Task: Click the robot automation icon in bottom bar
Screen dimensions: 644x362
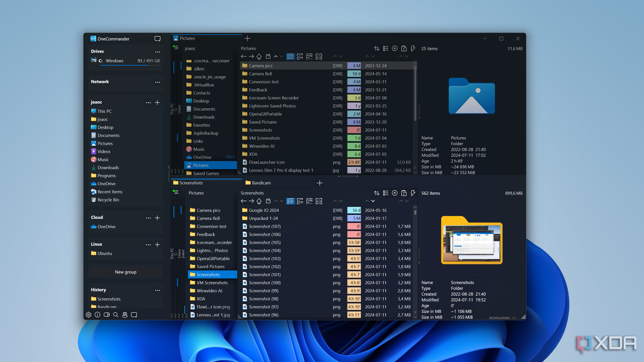Action: pyautogui.click(x=125, y=315)
